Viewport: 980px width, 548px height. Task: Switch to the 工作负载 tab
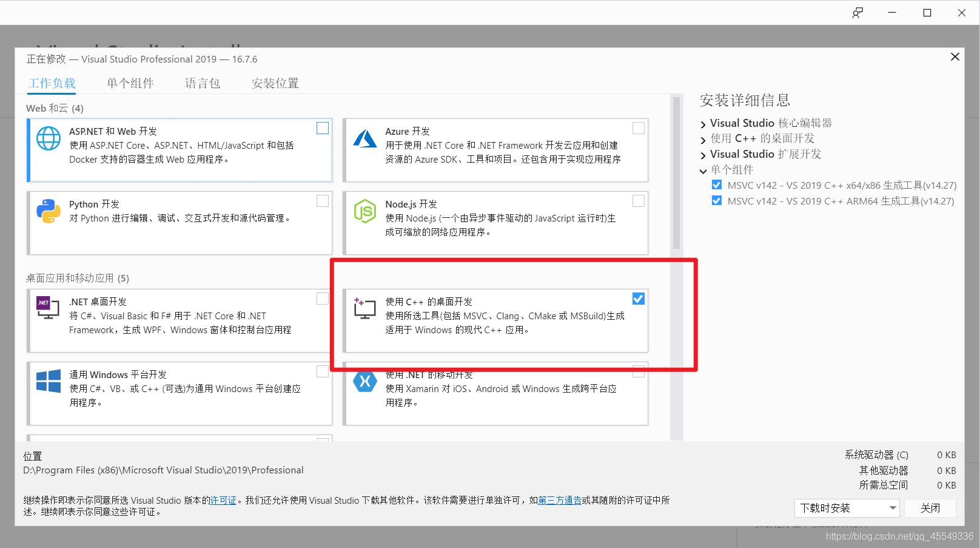[x=52, y=83]
